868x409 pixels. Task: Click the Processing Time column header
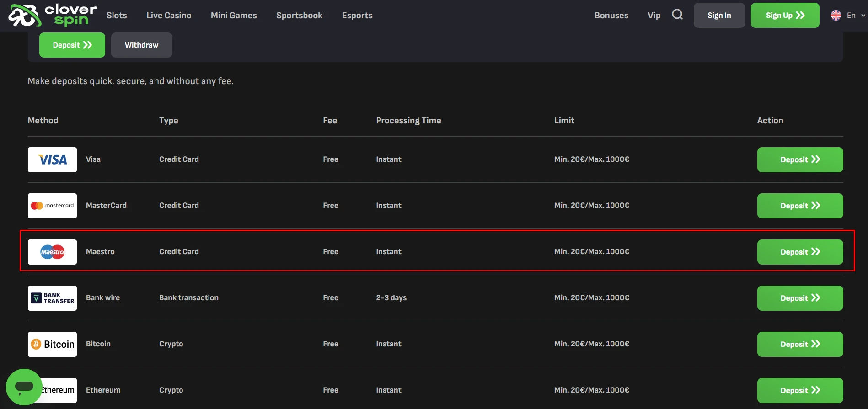[408, 120]
